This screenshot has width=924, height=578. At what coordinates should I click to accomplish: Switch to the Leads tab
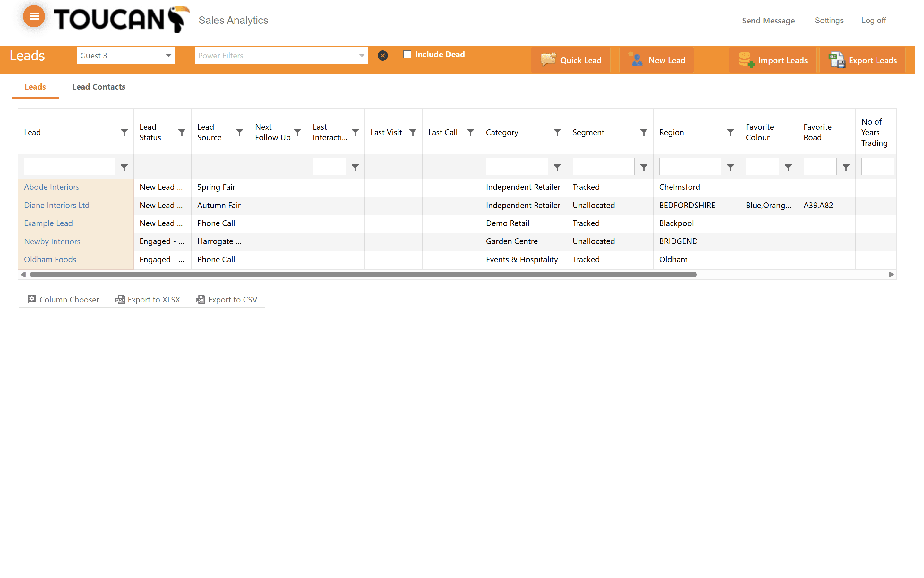[x=35, y=87]
